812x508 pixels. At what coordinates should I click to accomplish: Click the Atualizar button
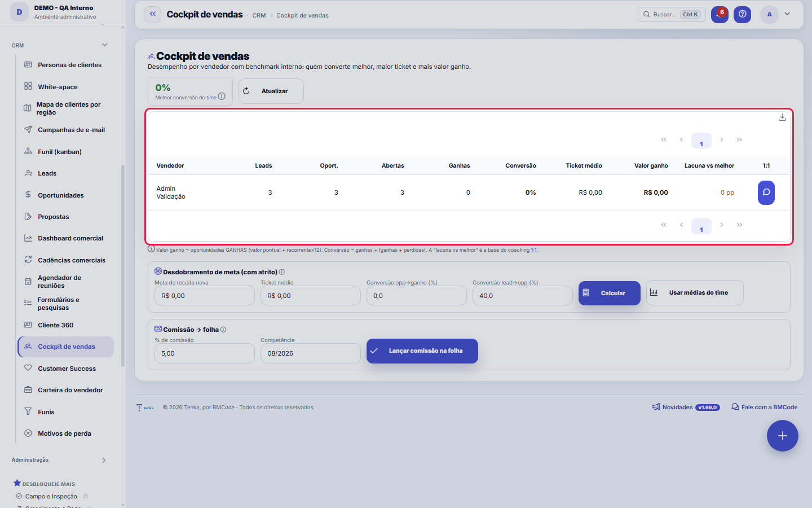click(271, 91)
